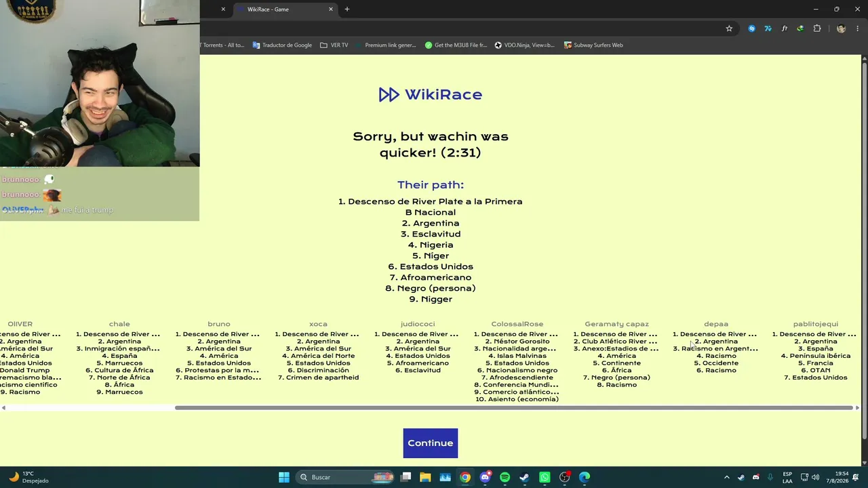The width and height of the screenshot is (868, 488).
Task: Open the Traductor de Google bookmark
Action: coord(282,45)
